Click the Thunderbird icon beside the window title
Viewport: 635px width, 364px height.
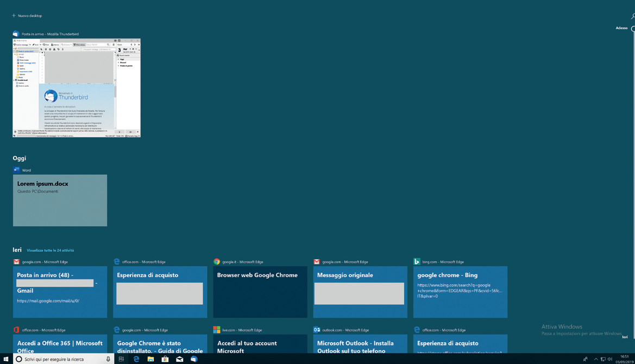pos(16,34)
